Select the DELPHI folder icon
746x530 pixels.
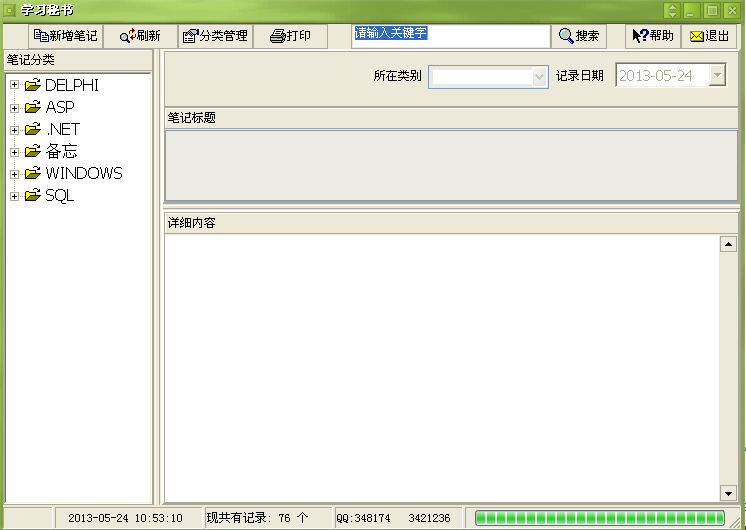point(33,85)
